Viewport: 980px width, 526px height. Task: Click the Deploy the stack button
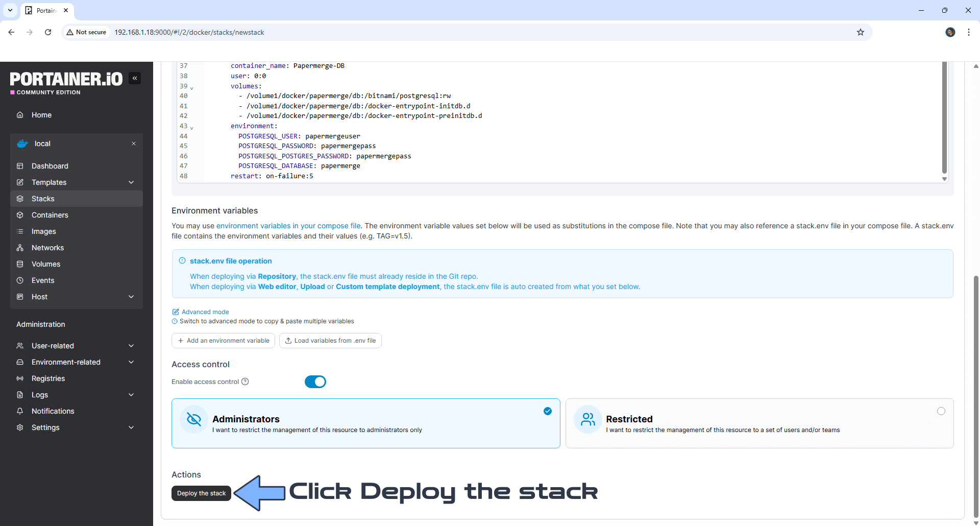tap(201, 493)
